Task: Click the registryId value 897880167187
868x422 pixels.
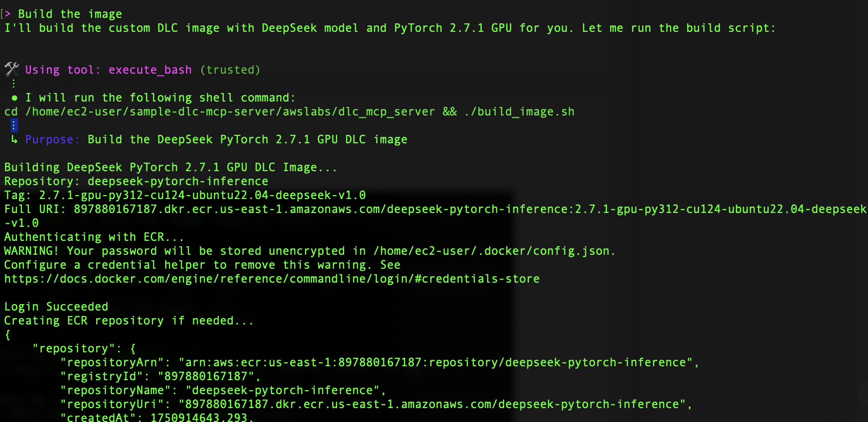Action: pyautogui.click(x=206, y=377)
